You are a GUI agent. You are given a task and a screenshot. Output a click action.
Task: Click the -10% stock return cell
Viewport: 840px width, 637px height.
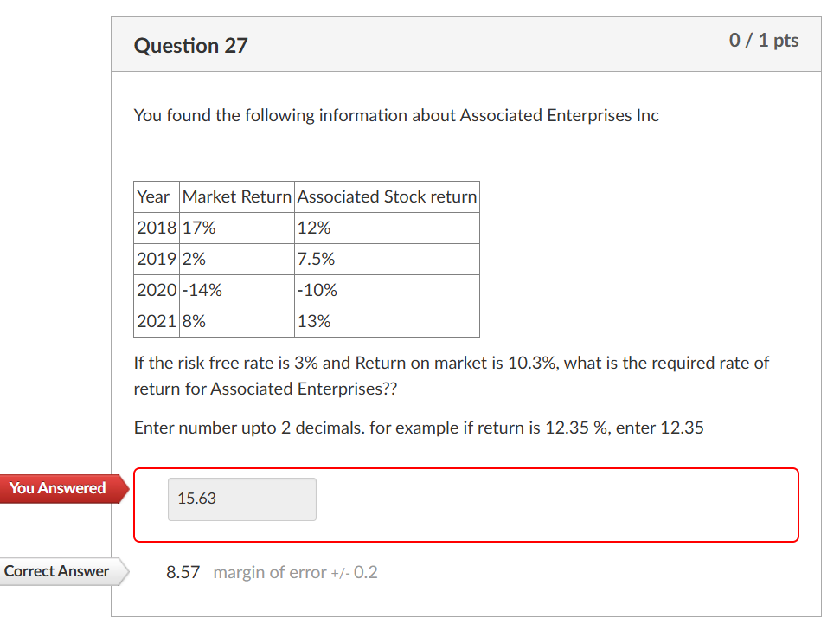(x=316, y=290)
